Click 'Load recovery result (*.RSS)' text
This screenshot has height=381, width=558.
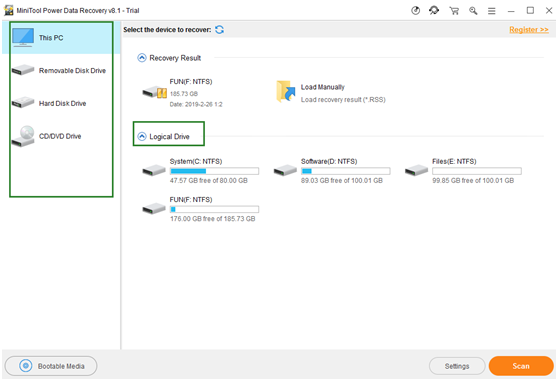tap(343, 100)
